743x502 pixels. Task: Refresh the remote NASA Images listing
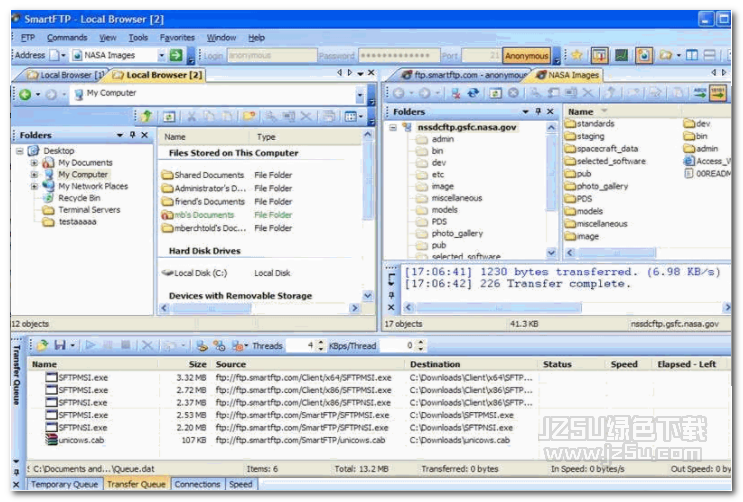coord(495,93)
